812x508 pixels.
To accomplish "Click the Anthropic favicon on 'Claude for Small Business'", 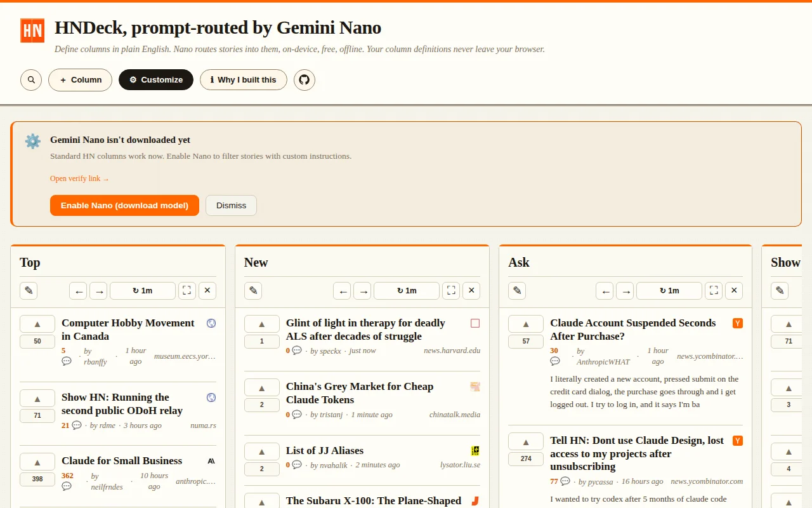I will click(211, 461).
